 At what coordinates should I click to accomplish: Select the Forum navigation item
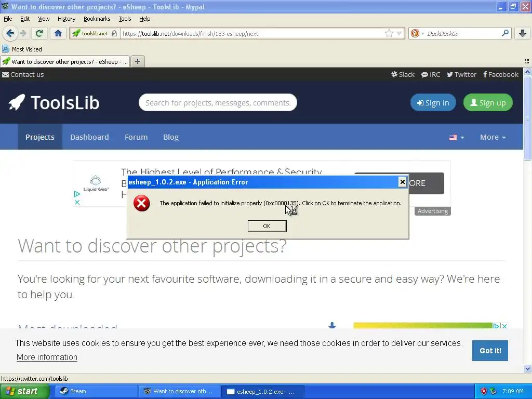136,137
